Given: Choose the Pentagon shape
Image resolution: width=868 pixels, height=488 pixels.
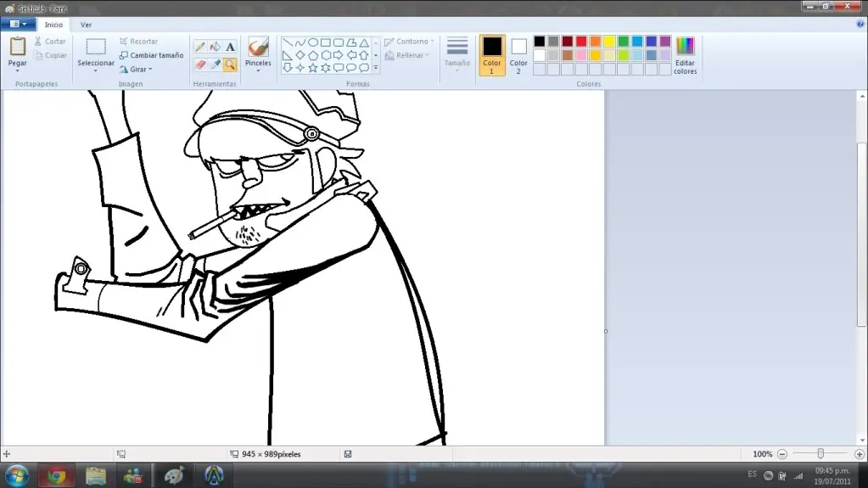Looking at the screenshot, I should (x=313, y=55).
